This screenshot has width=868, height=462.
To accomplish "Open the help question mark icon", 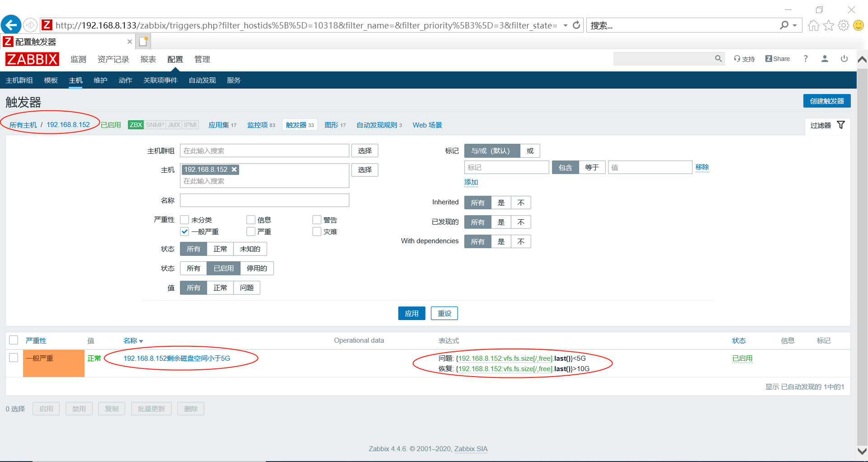I will (806, 59).
